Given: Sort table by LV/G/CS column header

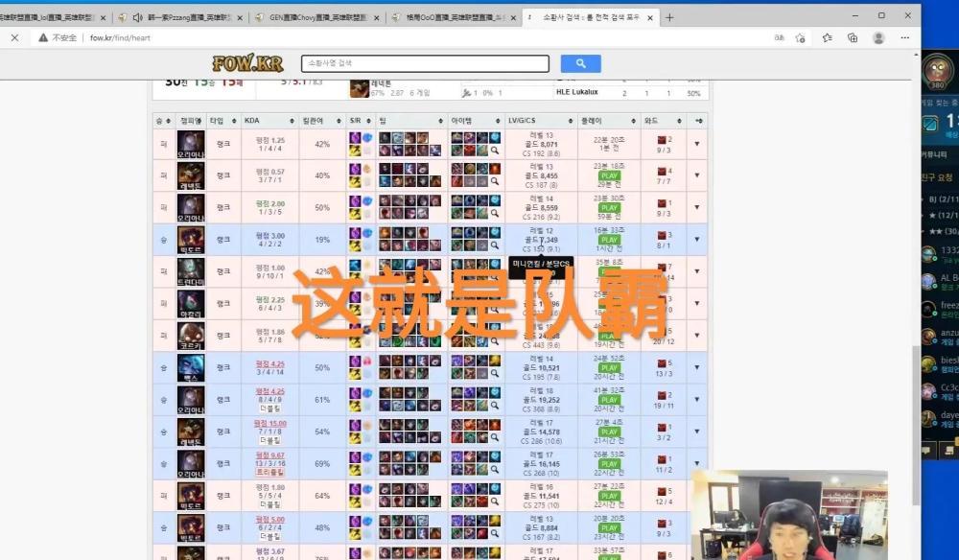Looking at the screenshot, I should pos(540,121).
